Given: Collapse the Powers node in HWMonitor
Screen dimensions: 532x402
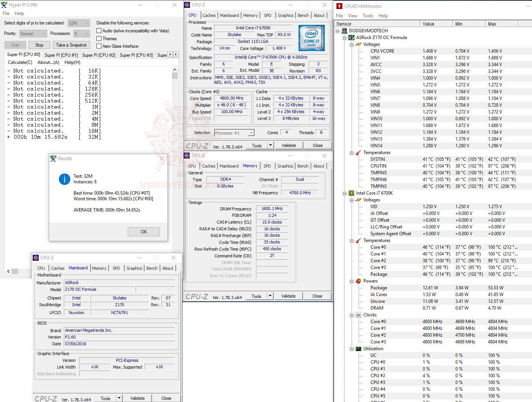Looking at the screenshot, I should click(x=351, y=281).
